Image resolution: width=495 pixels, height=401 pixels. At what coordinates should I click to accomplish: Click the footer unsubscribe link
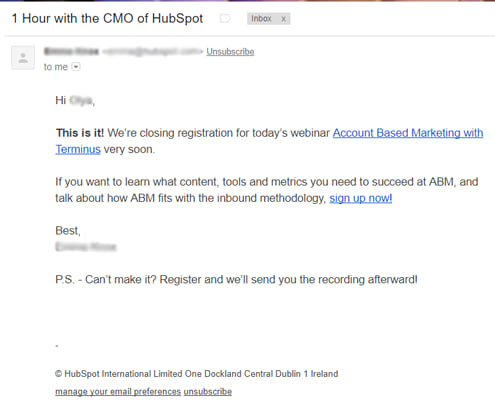[x=208, y=391]
